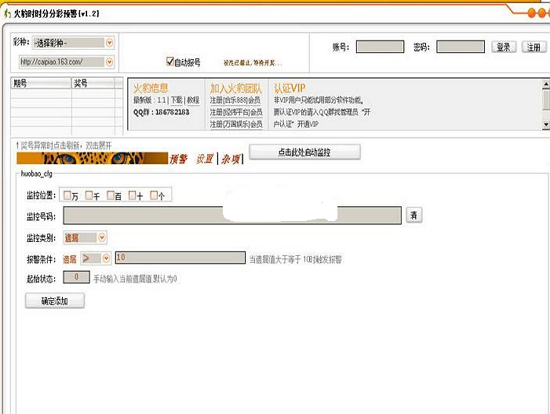Click the scroll-up arrow in the info panel
Screen dimensions: 550x414
546,84
